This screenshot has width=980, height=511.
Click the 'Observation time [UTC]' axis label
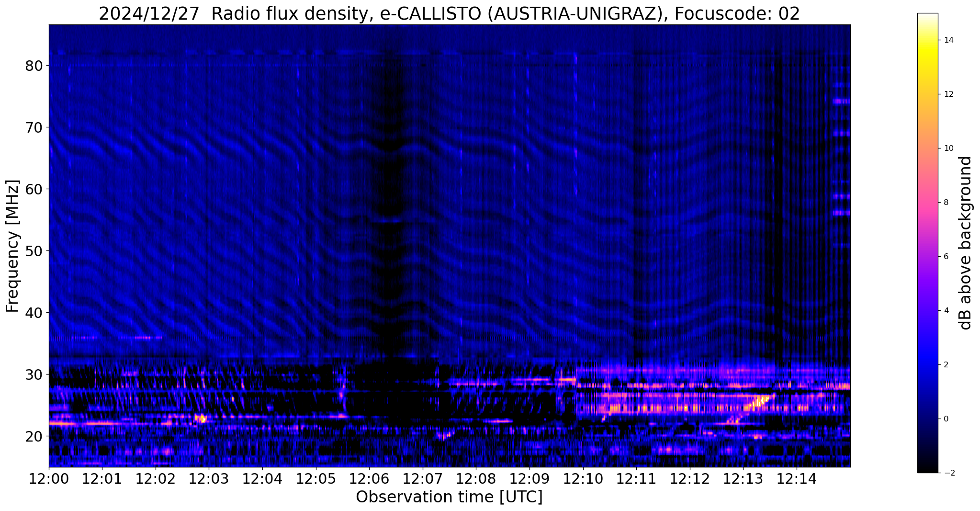coord(449,497)
